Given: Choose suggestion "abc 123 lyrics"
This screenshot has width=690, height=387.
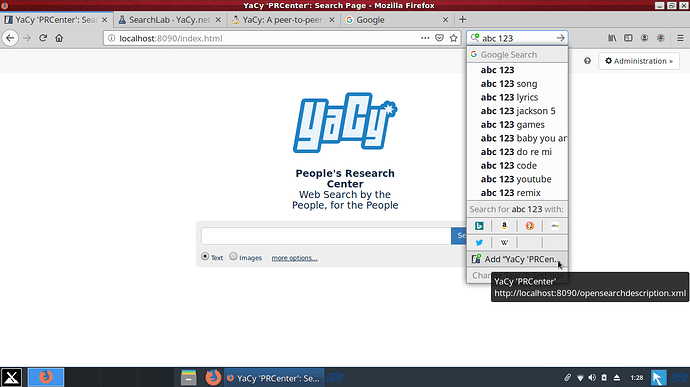Looking at the screenshot, I should point(517,97).
